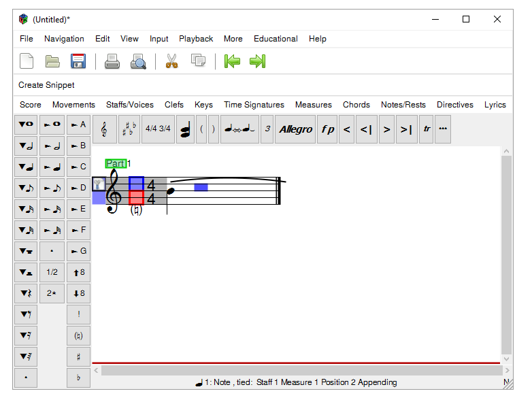Click the diminuendo end >| button
532x402 pixels.
pos(406,129)
